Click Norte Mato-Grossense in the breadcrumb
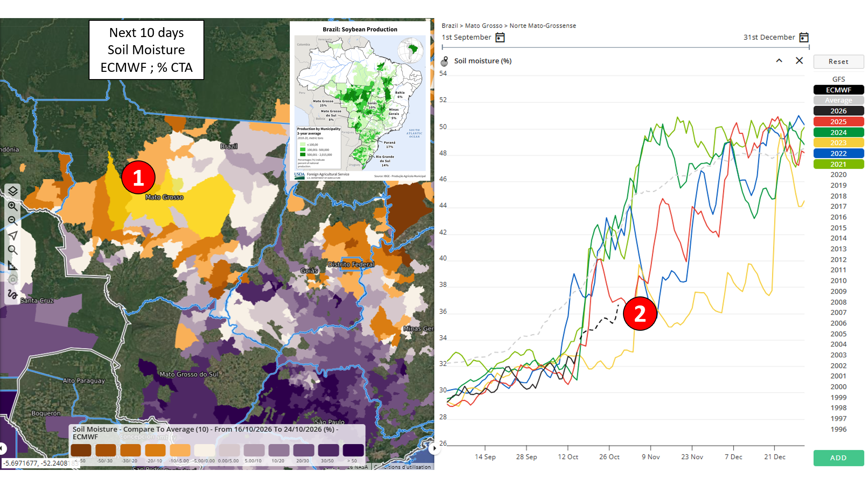This screenshot has height=488, width=868. coord(542,26)
